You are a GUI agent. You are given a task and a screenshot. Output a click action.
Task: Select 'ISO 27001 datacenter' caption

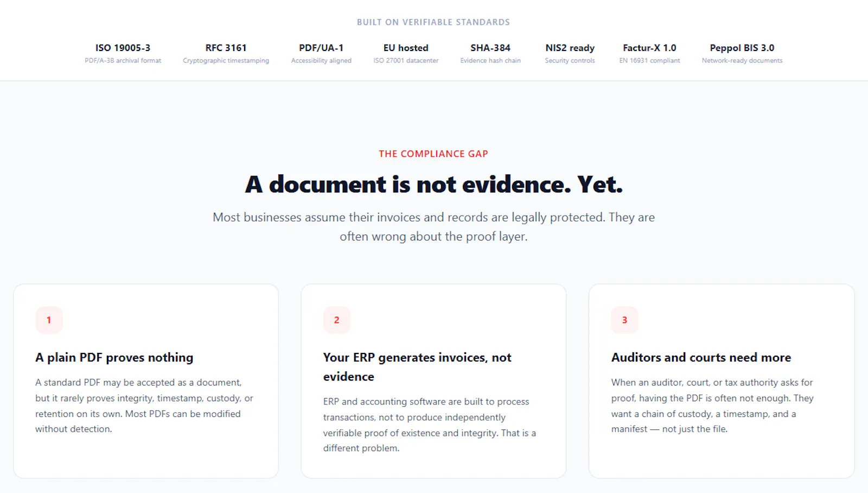pos(406,61)
